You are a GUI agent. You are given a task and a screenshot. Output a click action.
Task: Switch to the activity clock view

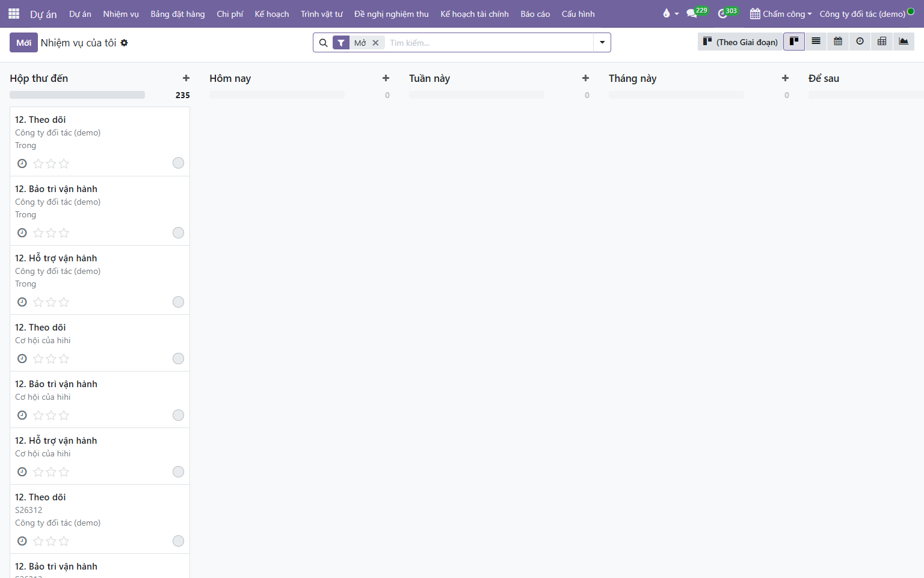pyautogui.click(x=860, y=42)
